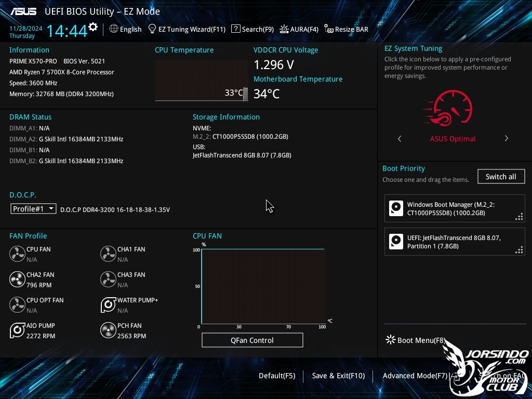Toggle the Resize BAR icon

(x=329, y=29)
